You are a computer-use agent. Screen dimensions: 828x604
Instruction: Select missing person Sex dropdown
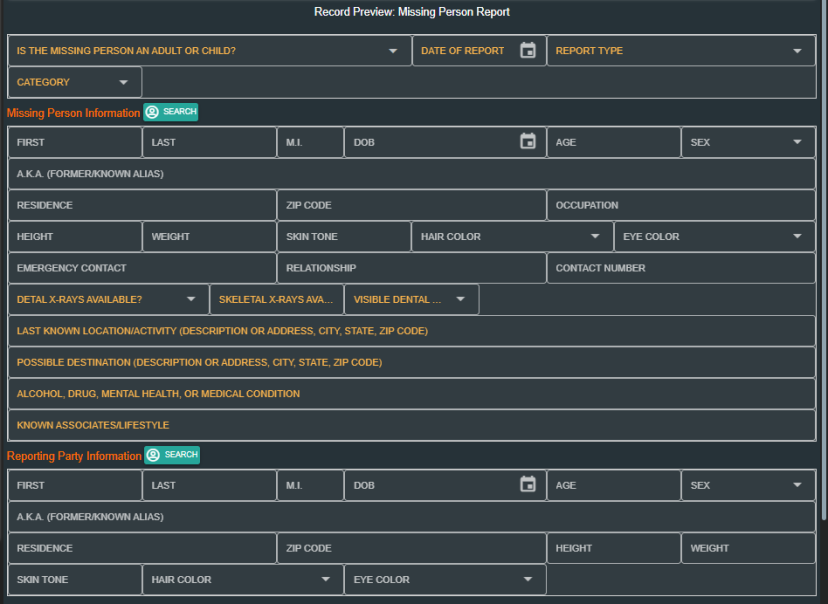(797, 142)
